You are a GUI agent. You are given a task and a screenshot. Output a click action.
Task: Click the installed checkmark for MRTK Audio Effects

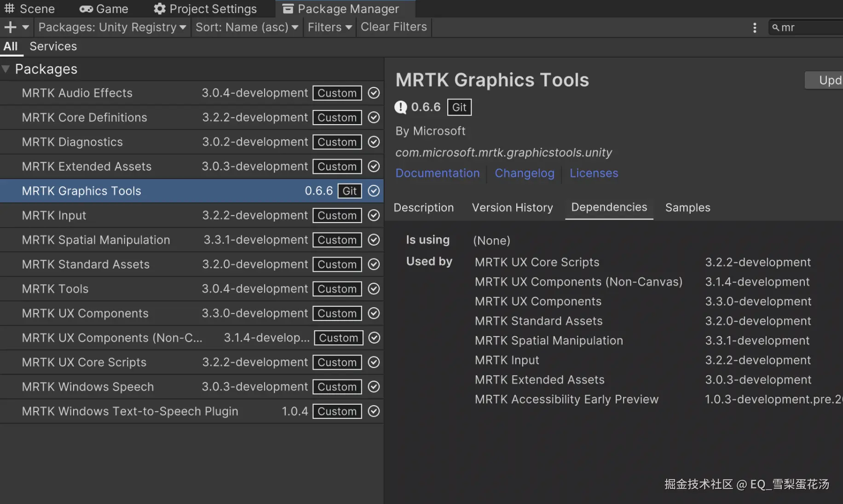374,93
